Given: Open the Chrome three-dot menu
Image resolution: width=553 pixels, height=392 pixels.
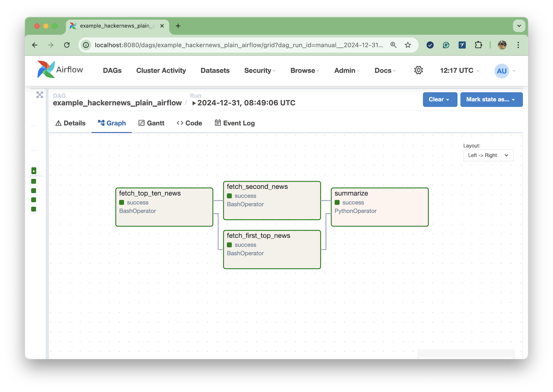Looking at the screenshot, I should pos(518,45).
